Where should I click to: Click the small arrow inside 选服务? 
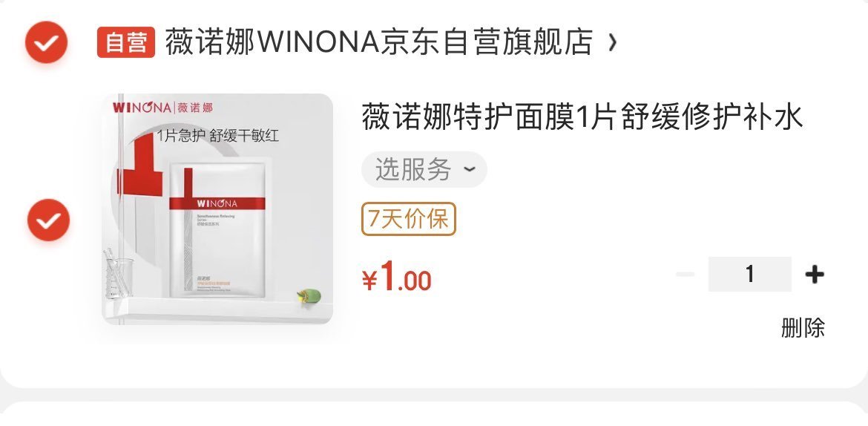(469, 169)
